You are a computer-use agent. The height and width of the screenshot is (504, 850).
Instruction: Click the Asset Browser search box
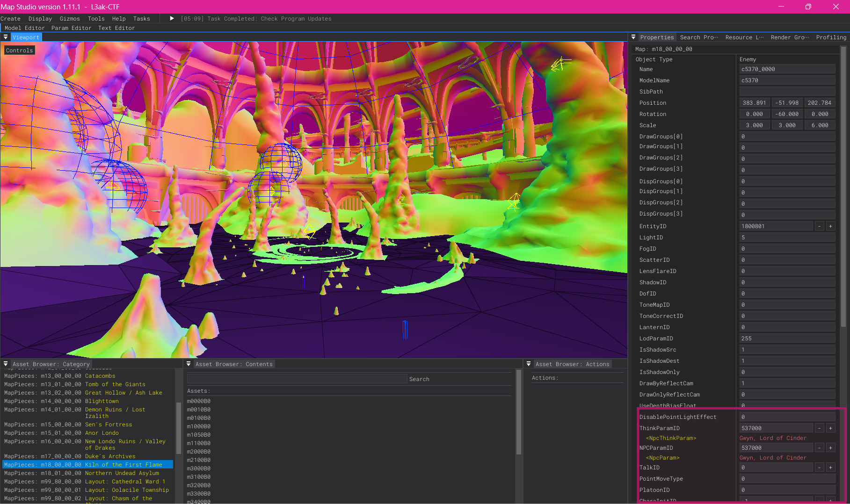coord(297,379)
